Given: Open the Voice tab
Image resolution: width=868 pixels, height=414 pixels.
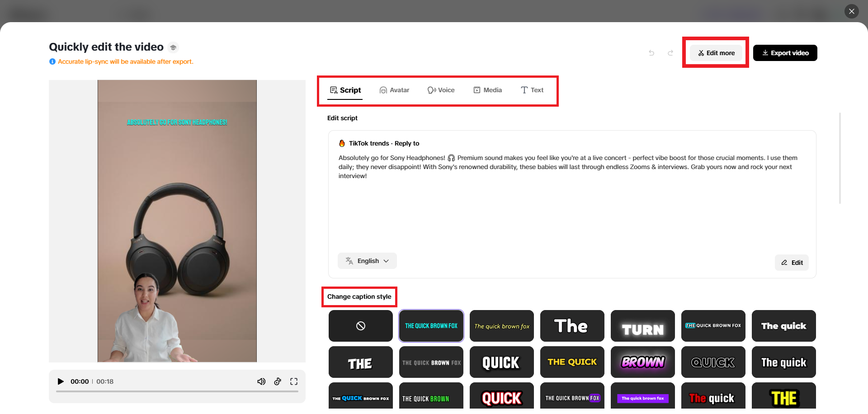Looking at the screenshot, I should tap(441, 90).
